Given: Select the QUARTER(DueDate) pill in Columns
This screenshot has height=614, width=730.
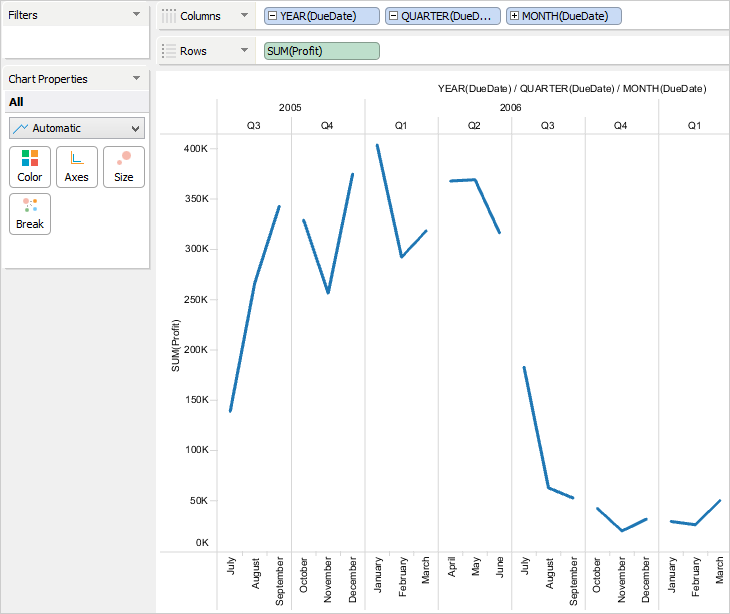Looking at the screenshot, I should click(443, 16).
